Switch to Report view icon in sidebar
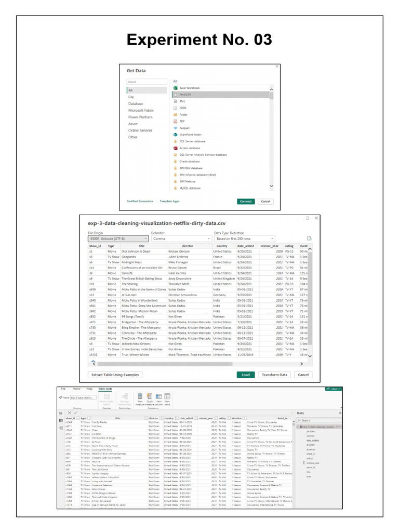Viewport: 399px width, 532px height. pos(61,413)
